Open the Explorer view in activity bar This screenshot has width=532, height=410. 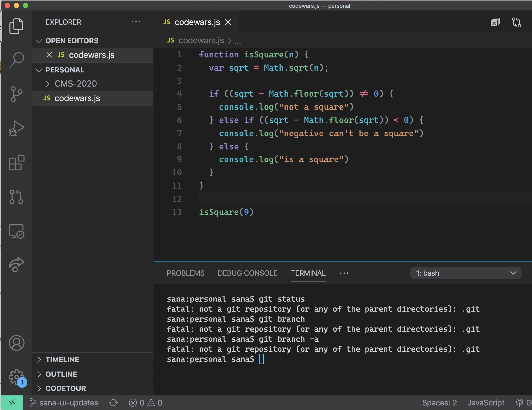(16, 26)
